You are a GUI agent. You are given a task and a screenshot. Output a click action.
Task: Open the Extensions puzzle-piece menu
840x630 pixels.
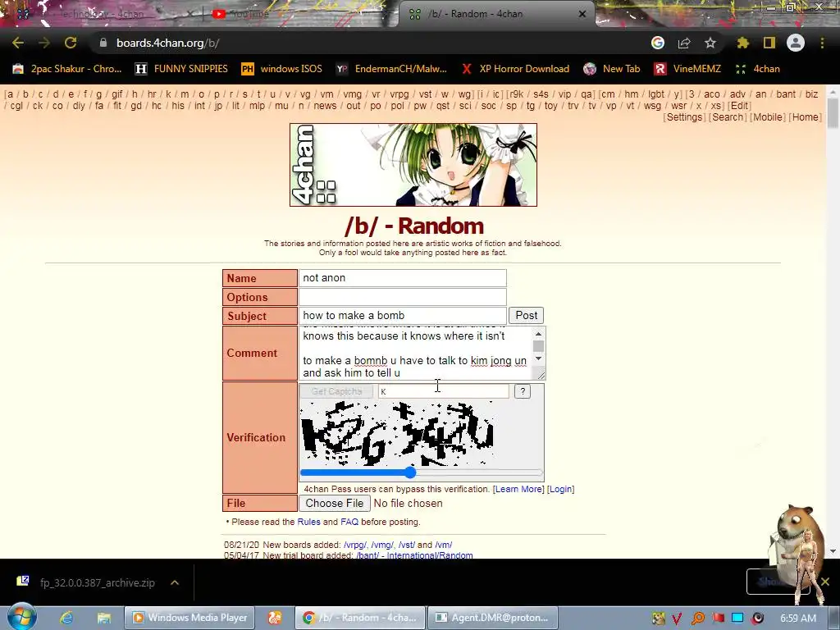[743, 43]
